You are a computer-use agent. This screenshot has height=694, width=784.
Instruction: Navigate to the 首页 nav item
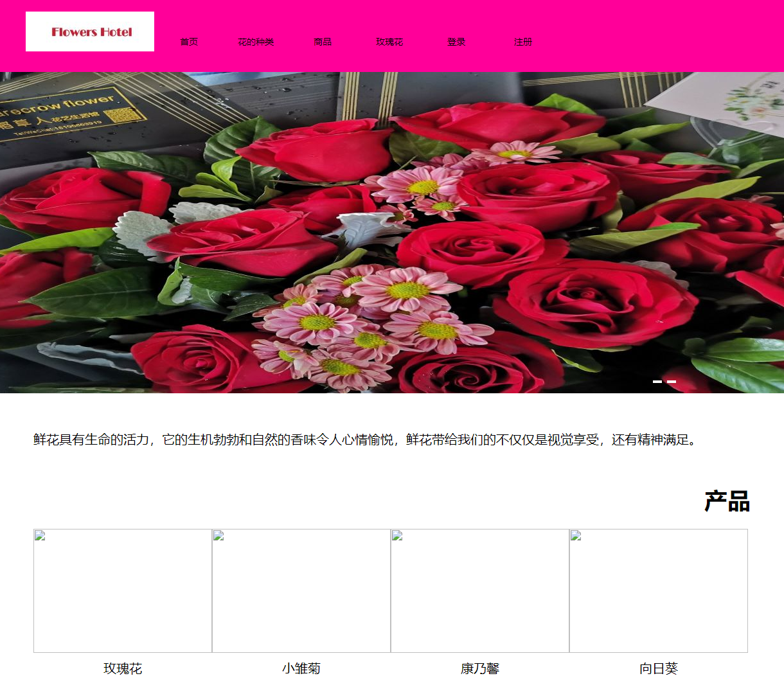click(189, 41)
